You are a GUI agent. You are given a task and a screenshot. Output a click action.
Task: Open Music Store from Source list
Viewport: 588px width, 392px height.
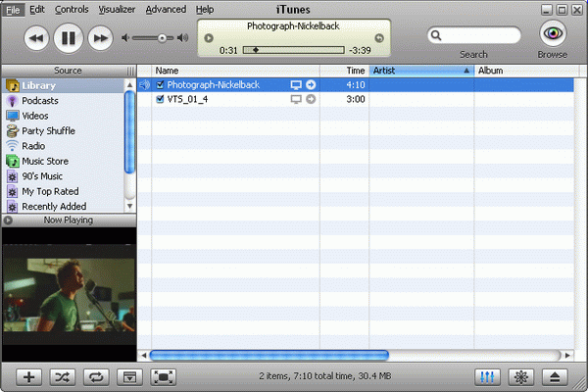click(x=63, y=161)
